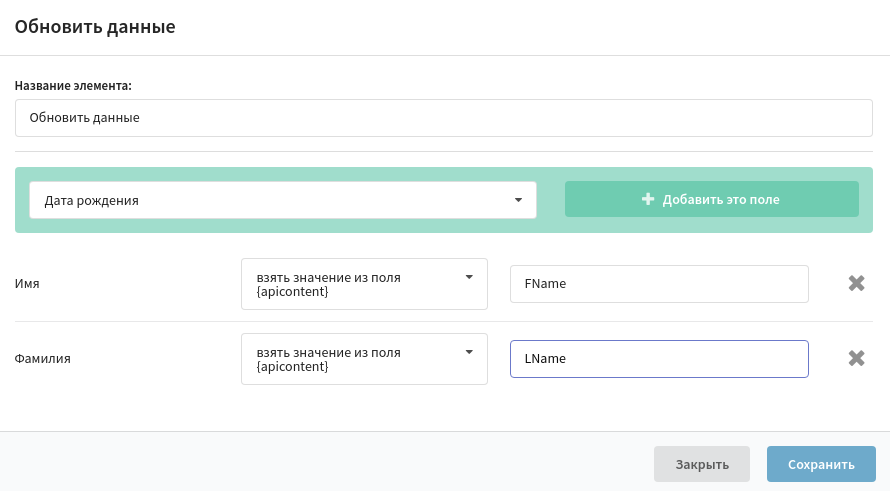Remove the Фамилия field row
890x491 pixels.
856,358
